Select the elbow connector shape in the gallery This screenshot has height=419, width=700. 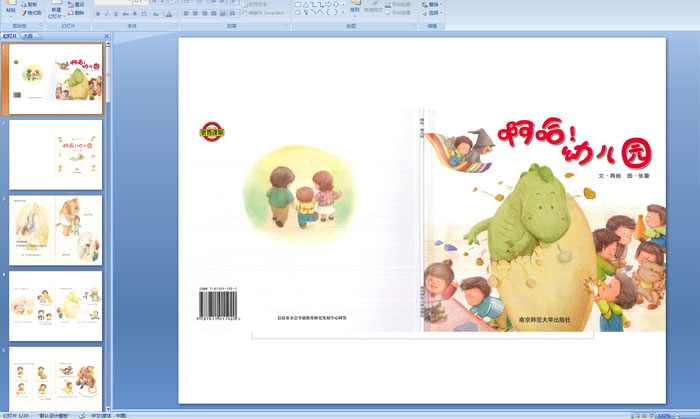click(x=313, y=4)
